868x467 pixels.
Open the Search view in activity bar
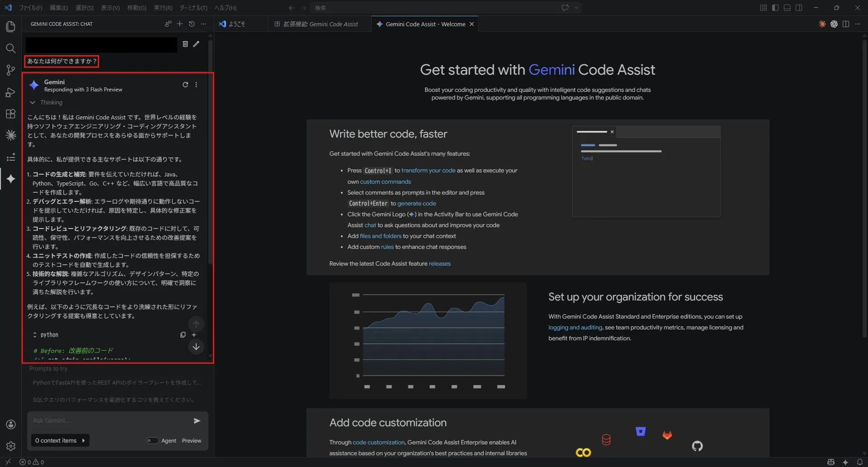click(10, 48)
